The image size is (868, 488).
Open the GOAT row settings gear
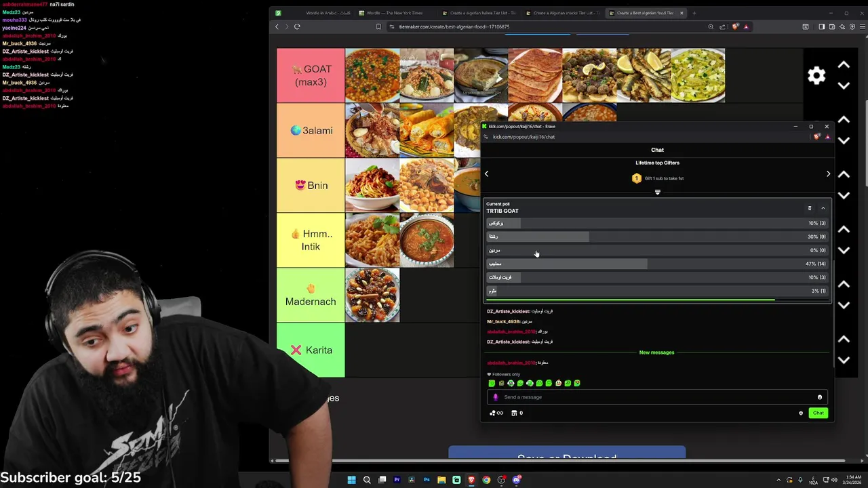[816, 75]
